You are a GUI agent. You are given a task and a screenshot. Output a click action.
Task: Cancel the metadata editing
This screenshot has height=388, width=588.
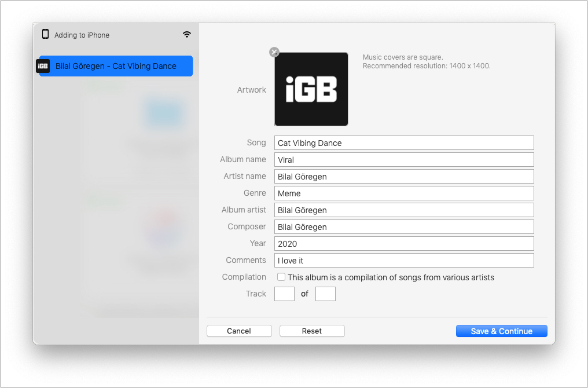[239, 331]
